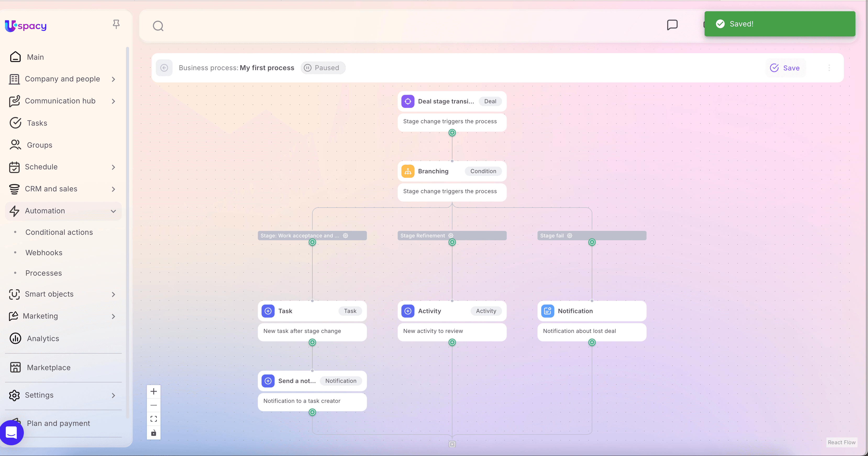Zoom in canvas with plus control
The width and height of the screenshot is (868, 456).
[x=154, y=391]
